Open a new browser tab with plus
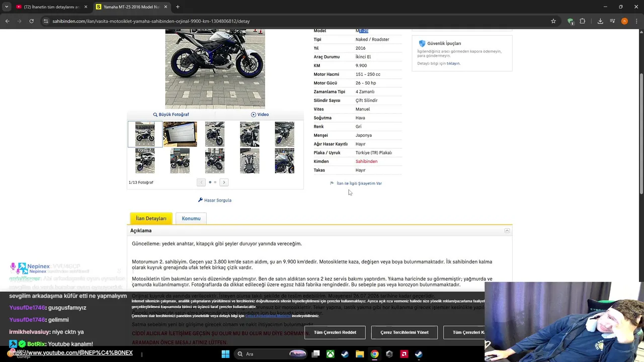This screenshot has width=644, height=362. (178, 7)
